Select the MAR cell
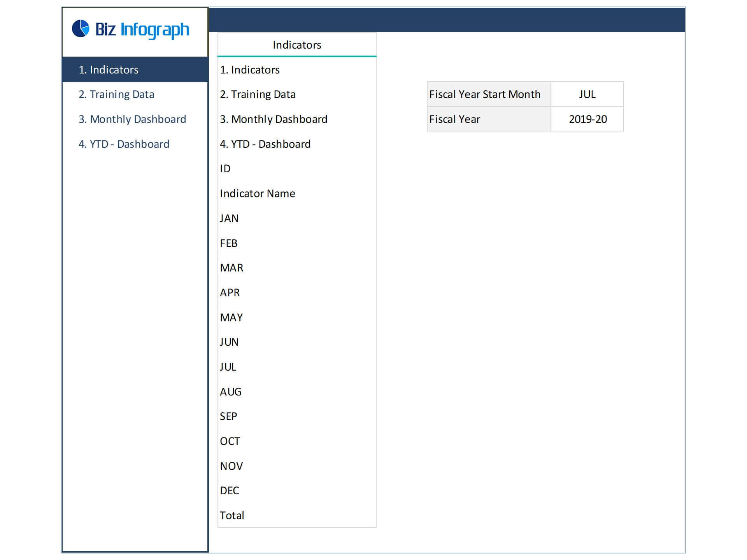Image resolution: width=747 pixels, height=560 pixels. coord(297,268)
